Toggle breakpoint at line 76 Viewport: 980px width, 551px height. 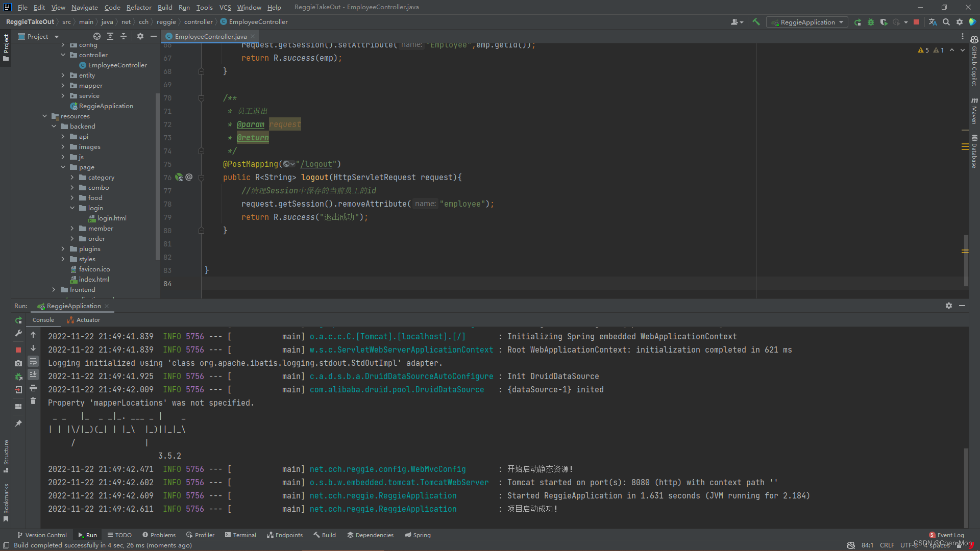[167, 177]
